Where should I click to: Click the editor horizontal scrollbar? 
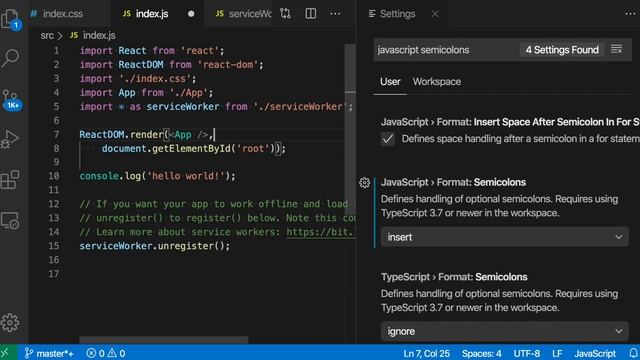pyautogui.click(x=164, y=340)
